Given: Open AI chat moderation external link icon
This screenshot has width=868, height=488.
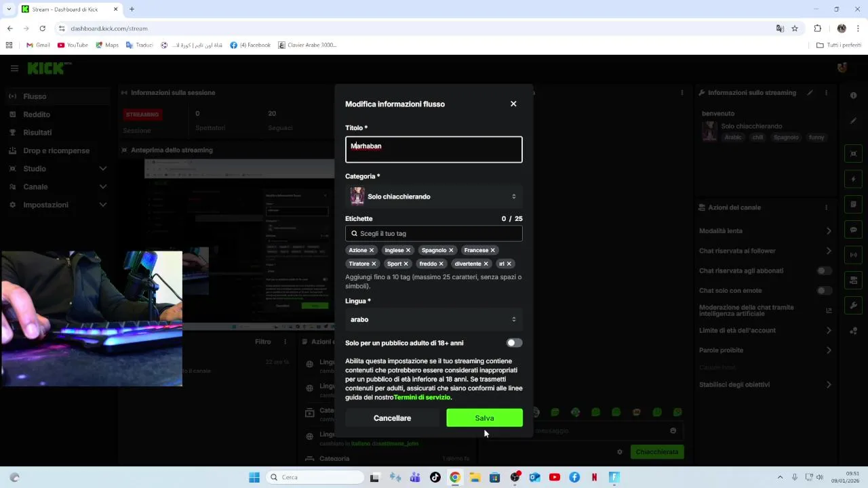Looking at the screenshot, I should 829,310.
